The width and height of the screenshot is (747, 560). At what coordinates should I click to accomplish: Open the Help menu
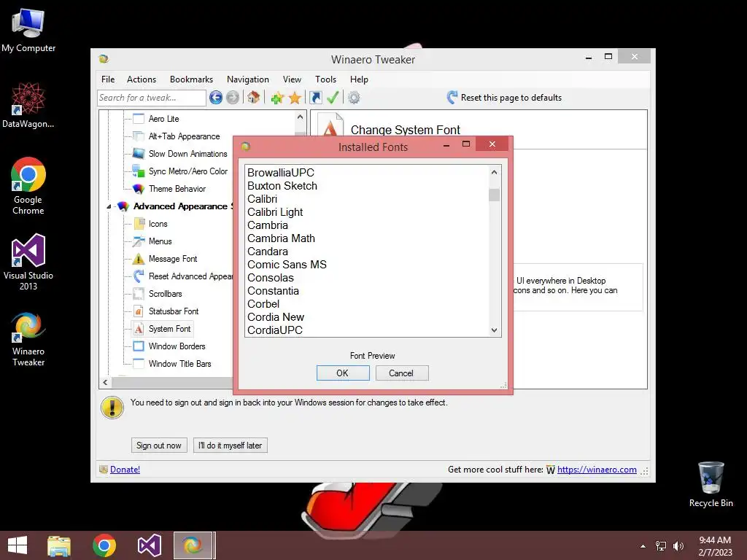tap(359, 79)
